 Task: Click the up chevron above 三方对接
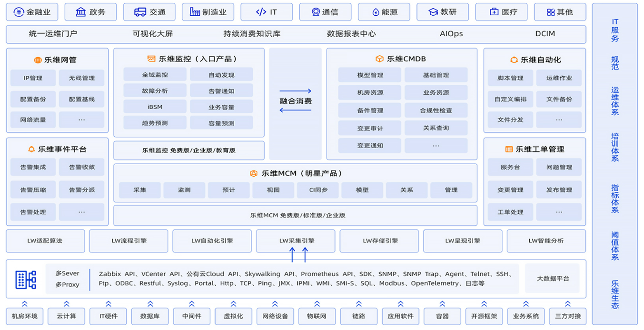(567, 304)
